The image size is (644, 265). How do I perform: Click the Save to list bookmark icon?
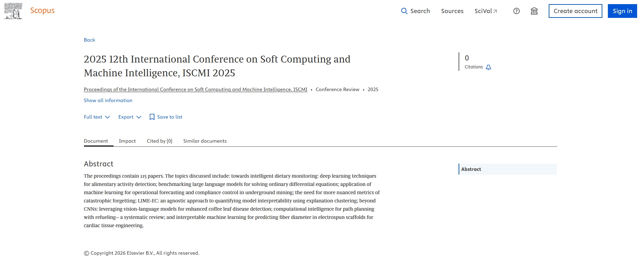point(152,117)
